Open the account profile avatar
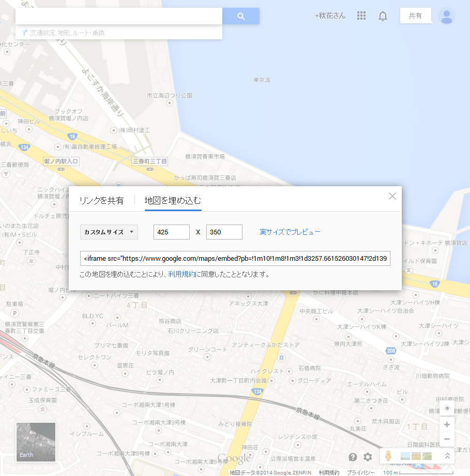Viewport: 470px width, 476px height. pos(447,17)
